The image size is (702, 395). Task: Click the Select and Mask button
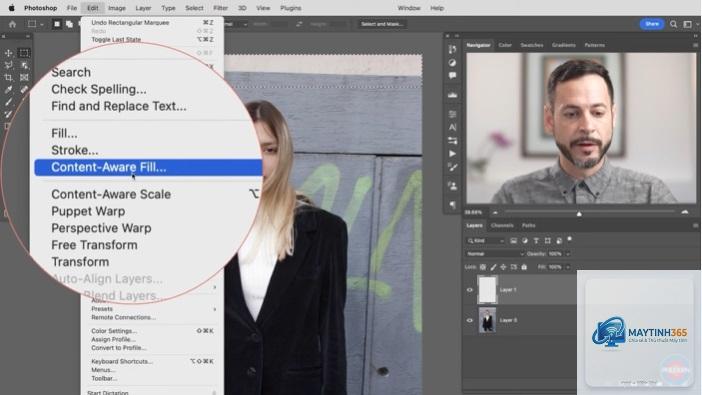tap(382, 24)
